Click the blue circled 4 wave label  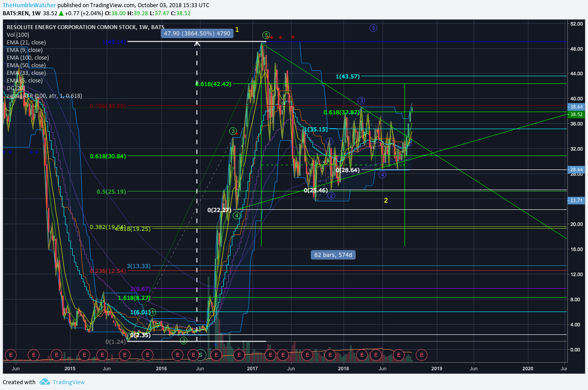point(382,175)
